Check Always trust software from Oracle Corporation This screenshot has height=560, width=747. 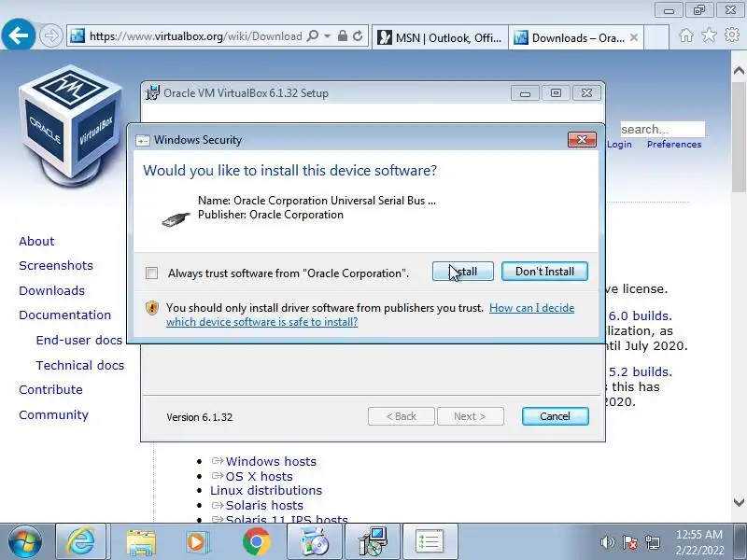151,273
